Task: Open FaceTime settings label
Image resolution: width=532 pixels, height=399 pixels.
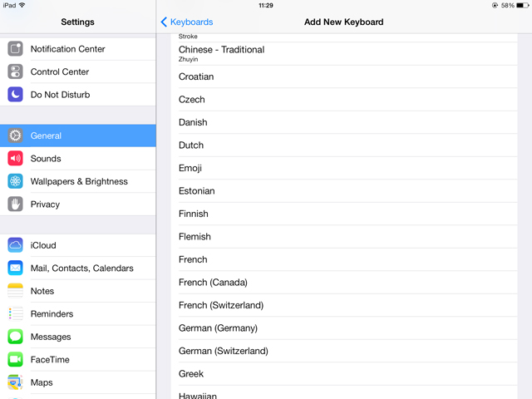Action: pos(50,359)
